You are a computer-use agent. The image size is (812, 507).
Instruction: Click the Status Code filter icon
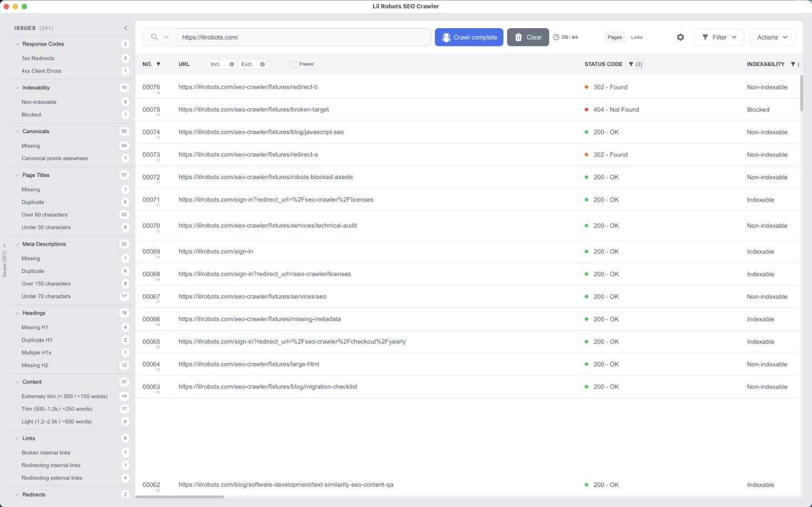631,64
